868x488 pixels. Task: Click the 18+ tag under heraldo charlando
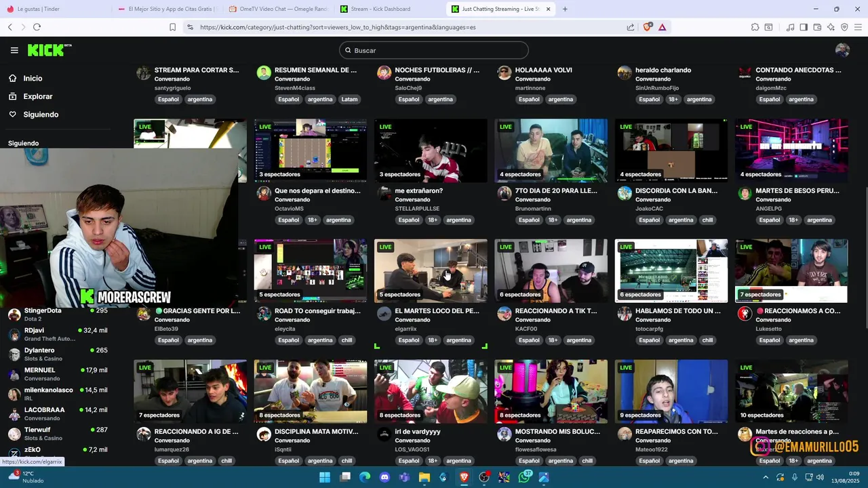673,99
